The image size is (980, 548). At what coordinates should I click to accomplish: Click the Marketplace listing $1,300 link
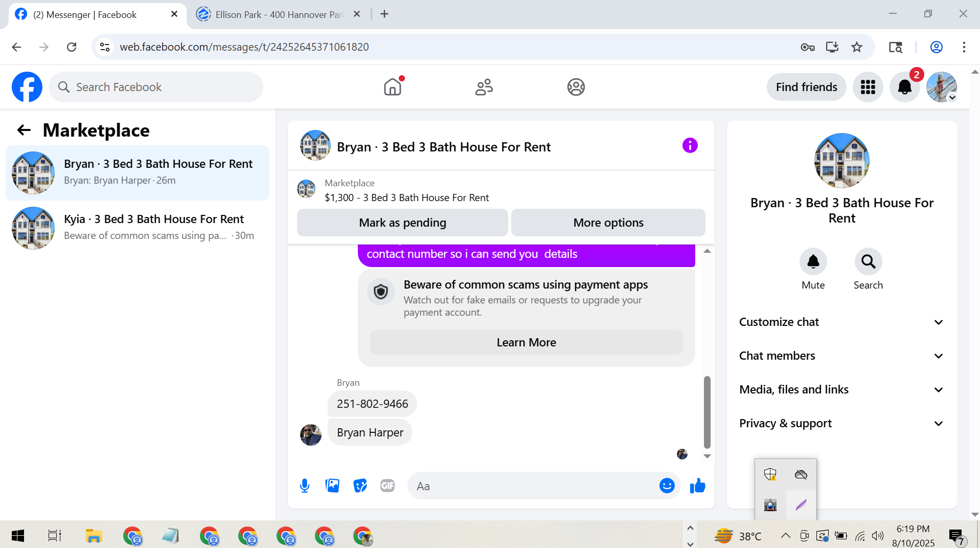coord(406,198)
